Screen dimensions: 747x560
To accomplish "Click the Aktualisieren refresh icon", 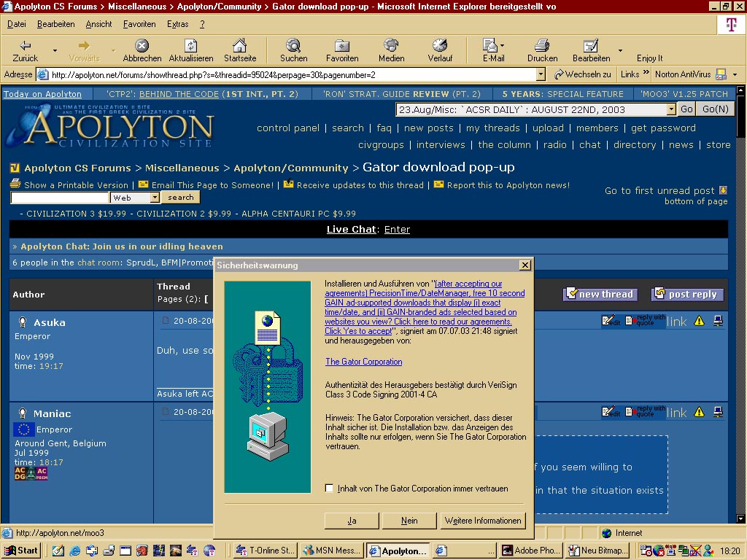I will coord(190,46).
